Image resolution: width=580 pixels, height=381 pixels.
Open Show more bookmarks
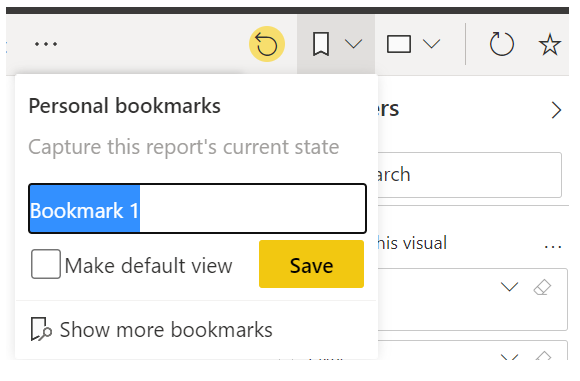point(152,330)
